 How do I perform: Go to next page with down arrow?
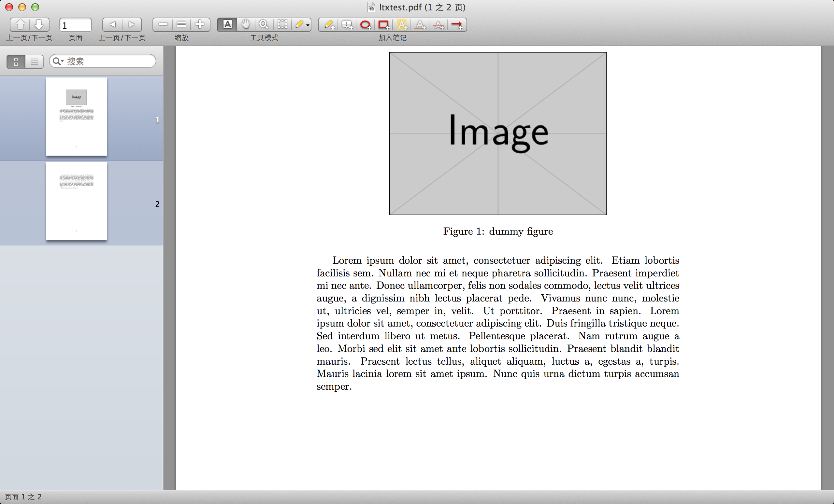[x=39, y=24]
